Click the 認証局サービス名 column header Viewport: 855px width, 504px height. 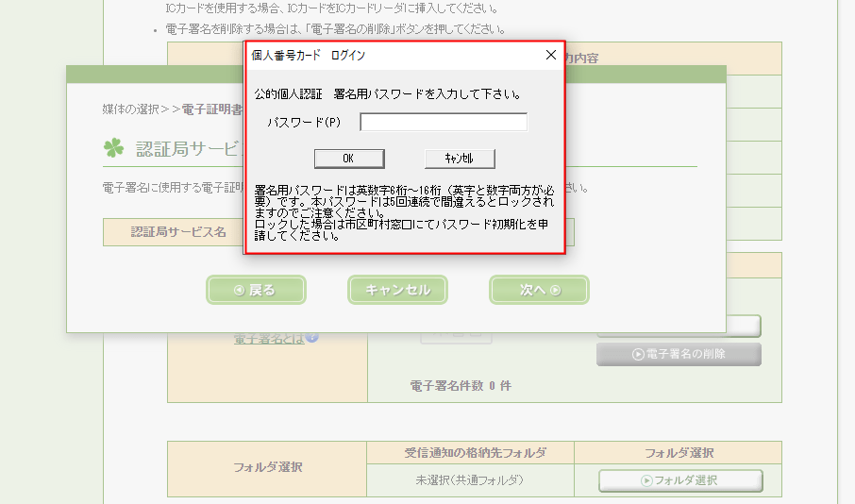178,232
